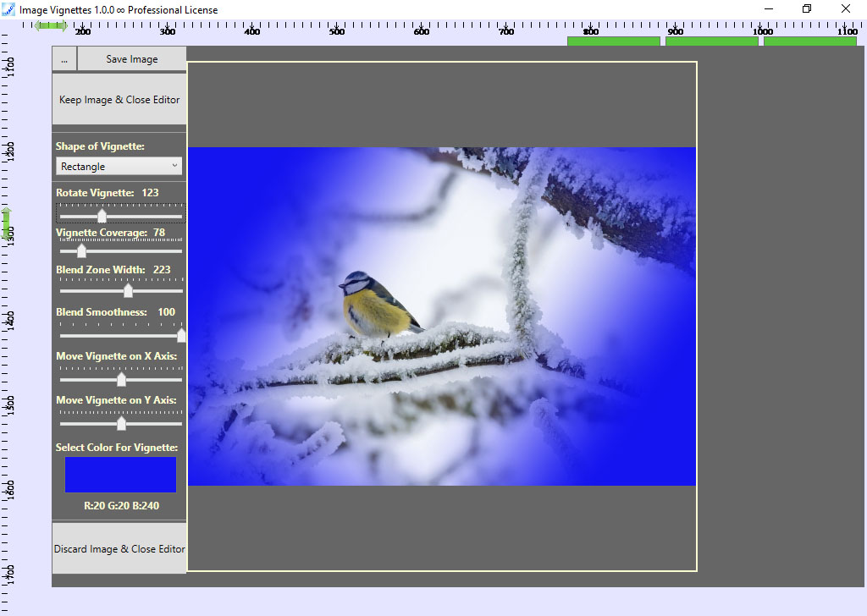Viewport: 867px width, 616px height.
Task: Click the Move Vignette on Y Axis slider
Action: click(x=120, y=424)
